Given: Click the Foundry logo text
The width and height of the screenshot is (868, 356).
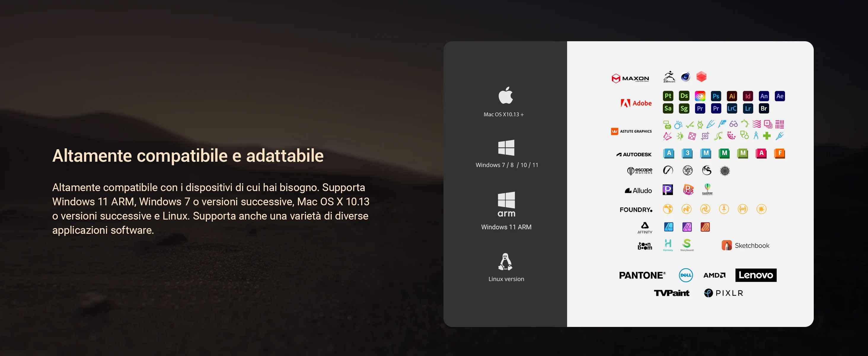Looking at the screenshot, I should [x=636, y=210].
